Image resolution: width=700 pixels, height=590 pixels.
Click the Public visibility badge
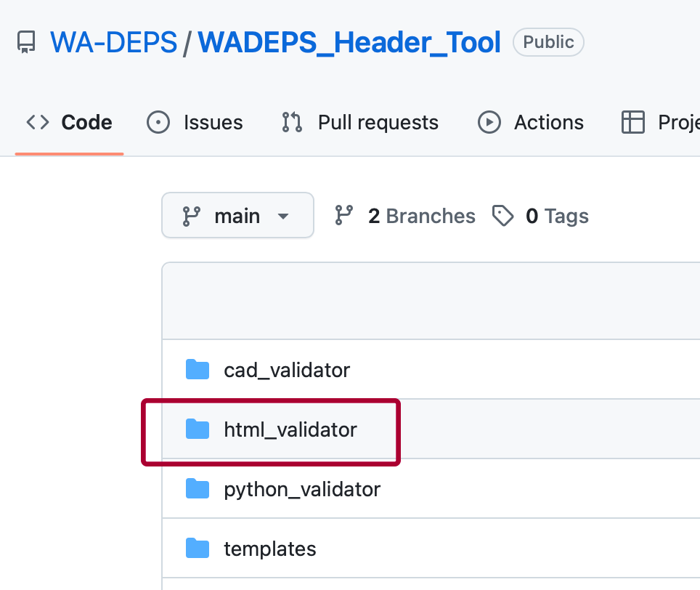click(548, 42)
